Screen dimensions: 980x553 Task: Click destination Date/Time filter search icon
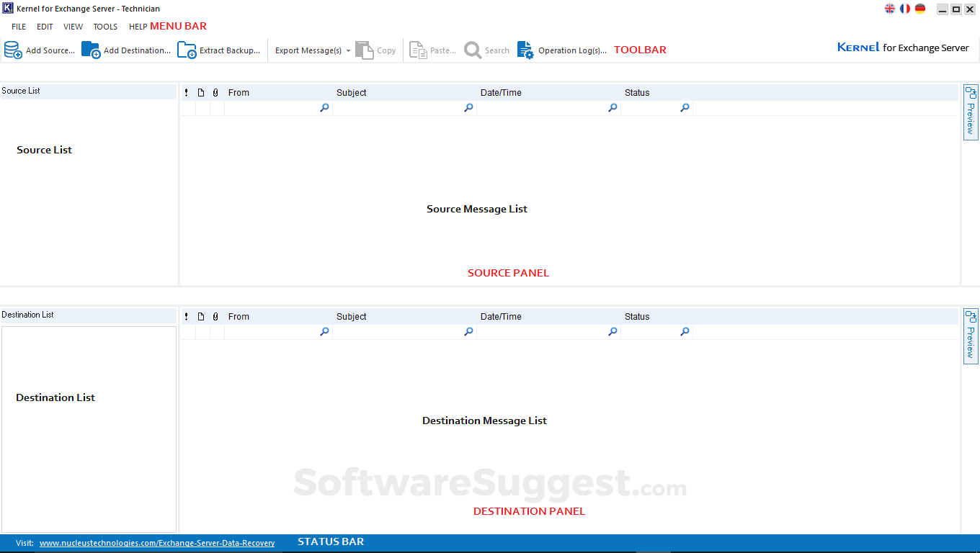pyautogui.click(x=612, y=332)
